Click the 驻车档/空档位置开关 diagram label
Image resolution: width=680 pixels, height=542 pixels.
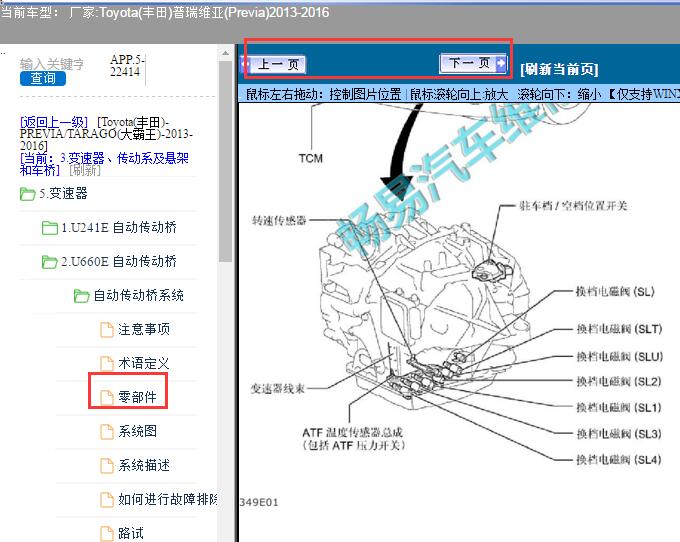[573, 206]
